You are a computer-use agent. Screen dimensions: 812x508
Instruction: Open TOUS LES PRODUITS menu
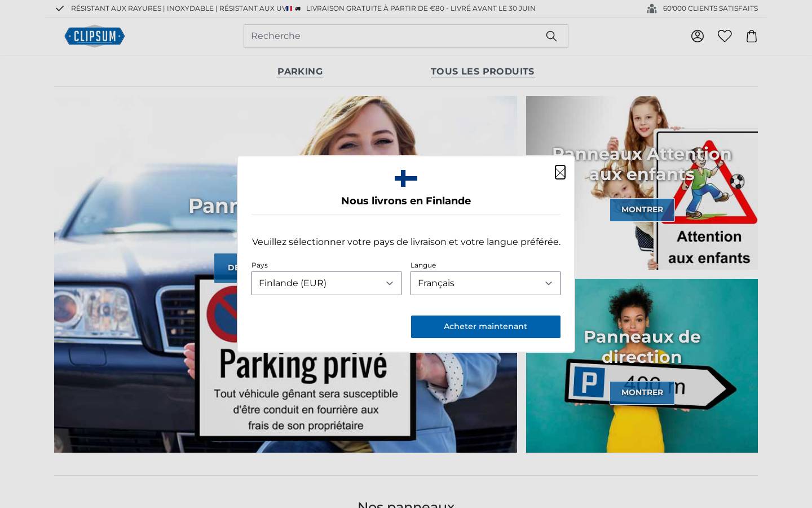483,71
